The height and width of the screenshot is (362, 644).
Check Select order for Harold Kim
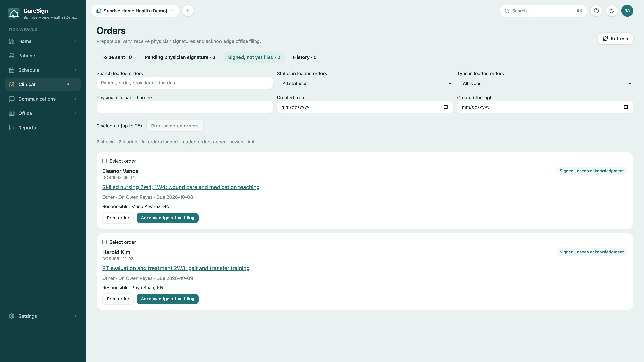[104, 242]
